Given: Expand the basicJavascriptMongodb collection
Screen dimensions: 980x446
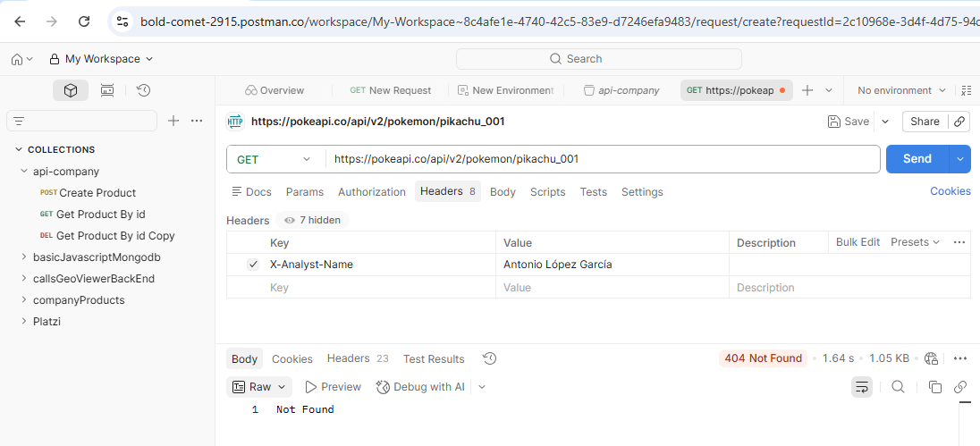Looking at the screenshot, I should [24, 257].
